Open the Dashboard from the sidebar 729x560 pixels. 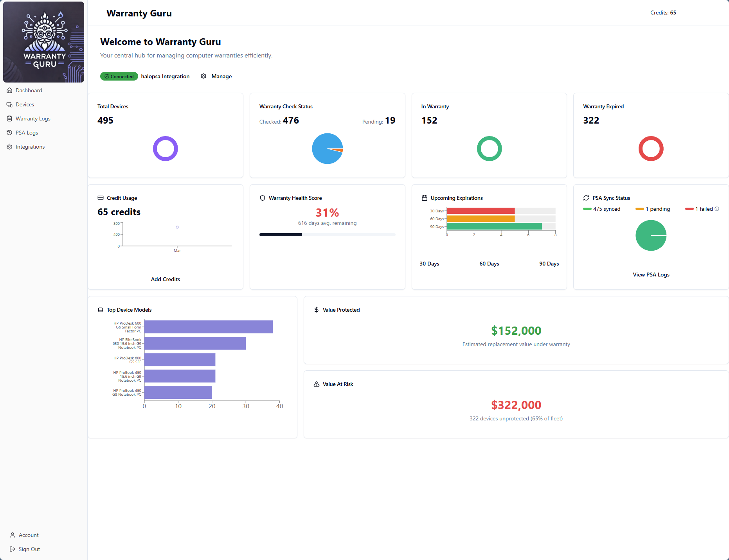click(x=29, y=90)
